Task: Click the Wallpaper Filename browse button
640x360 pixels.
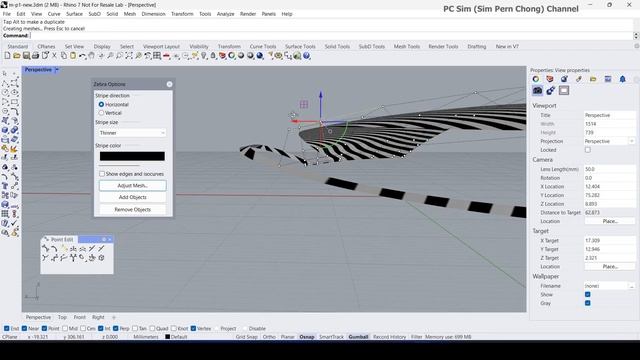Action: [x=632, y=286]
